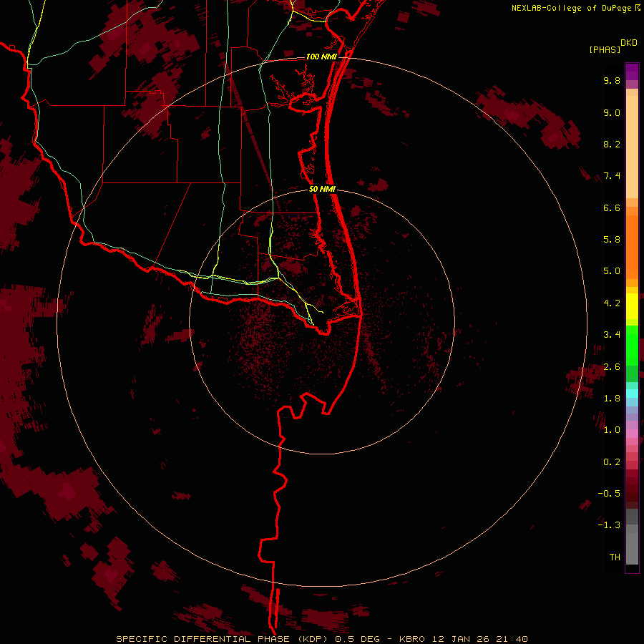Click the 100 NMI range ring label
Image resolution: width=644 pixels, height=644 pixels.
click(x=321, y=57)
